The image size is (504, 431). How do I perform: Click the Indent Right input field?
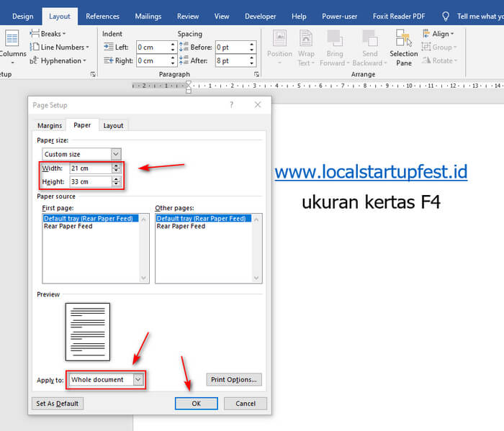(153, 60)
